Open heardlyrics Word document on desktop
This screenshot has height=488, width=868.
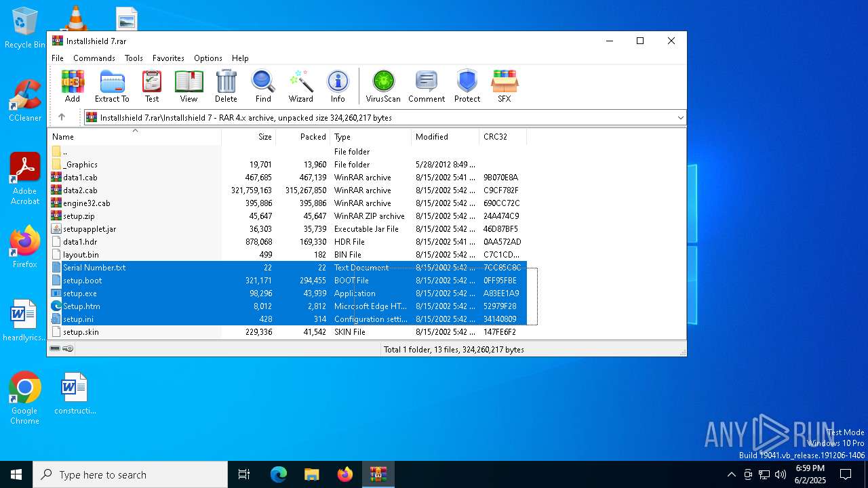[24, 320]
